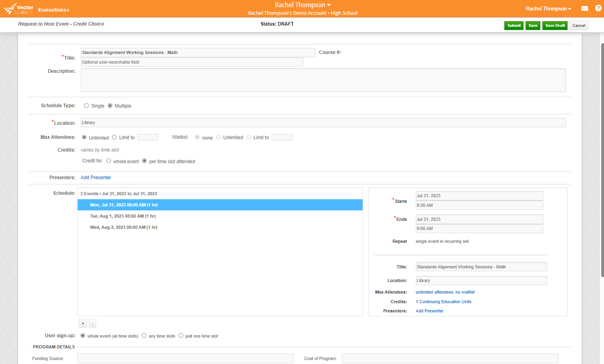Open the Evaluations+ menu
Image resolution: width=604 pixels, height=364 pixels.
(53, 10)
